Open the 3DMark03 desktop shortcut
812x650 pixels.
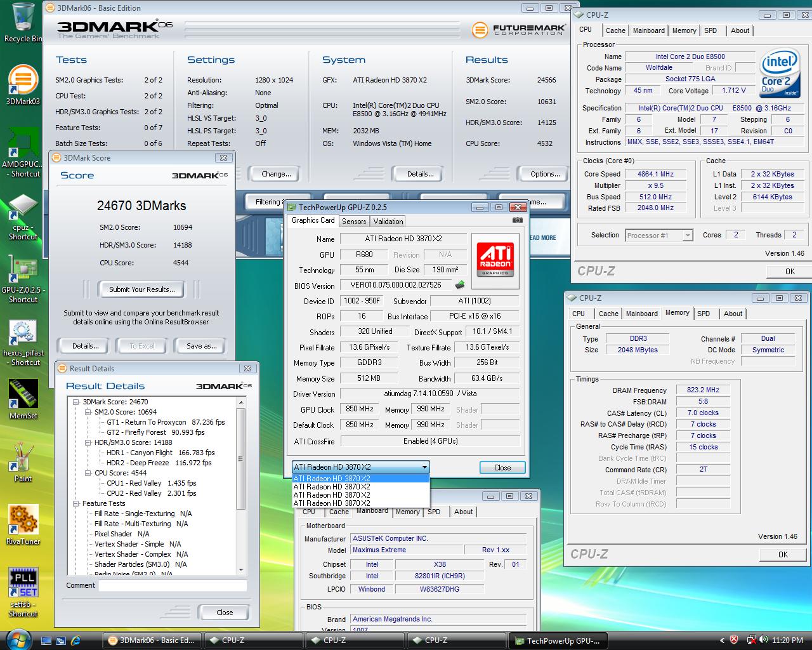point(23,86)
